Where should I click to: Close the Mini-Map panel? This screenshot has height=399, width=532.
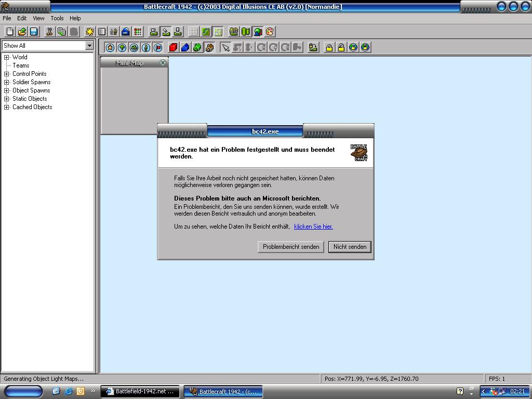[163, 62]
